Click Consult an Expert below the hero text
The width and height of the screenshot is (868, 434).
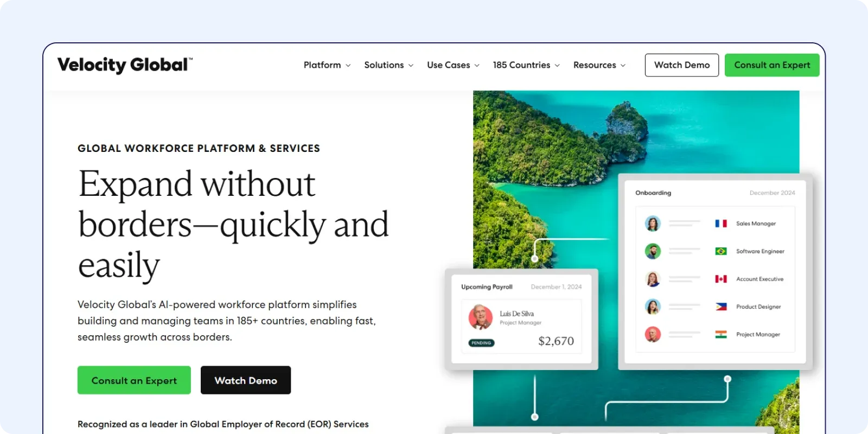[134, 380]
